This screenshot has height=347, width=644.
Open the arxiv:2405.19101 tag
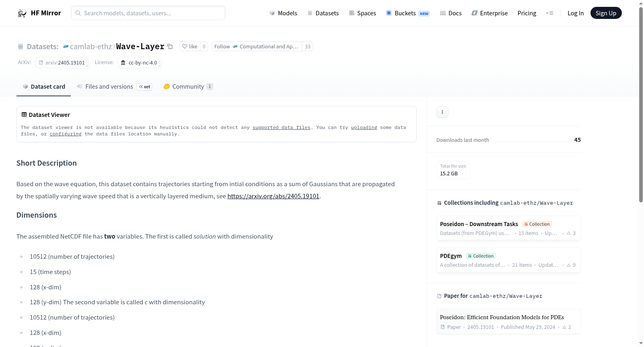[x=62, y=63]
